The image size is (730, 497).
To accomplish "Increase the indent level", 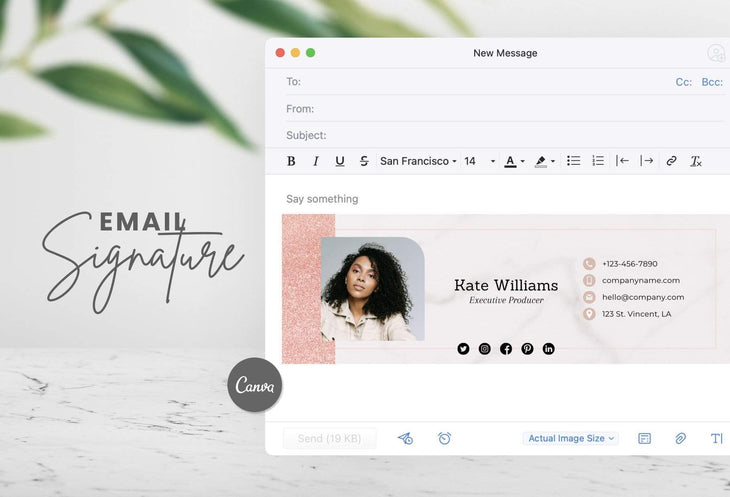I will coord(647,161).
